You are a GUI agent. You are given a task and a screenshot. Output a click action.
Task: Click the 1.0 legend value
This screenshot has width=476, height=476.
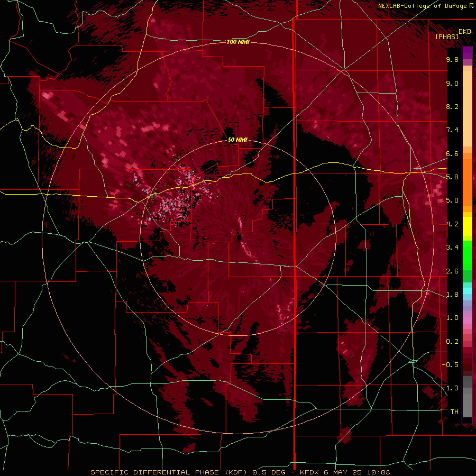452,318
